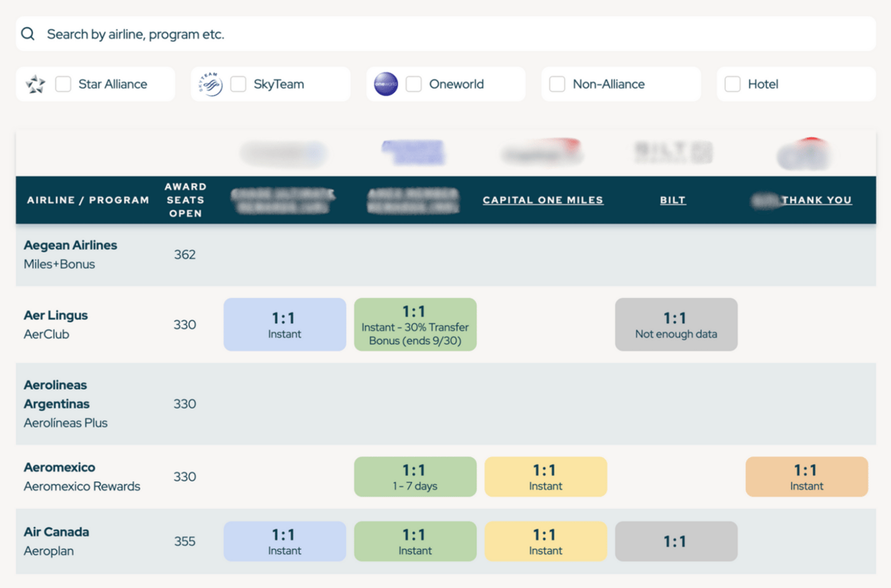Viewport: 891px width, 588px height.
Task: Tick the Oneworld filter checkbox
Action: click(x=413, y=84)
